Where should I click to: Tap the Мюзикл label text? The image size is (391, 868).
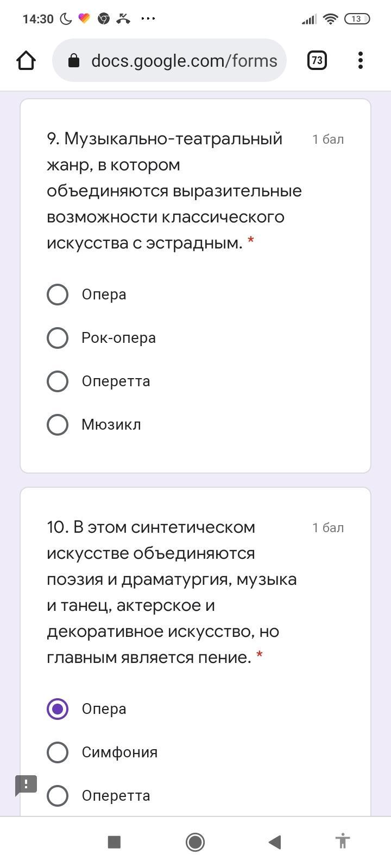click(111, 425)
